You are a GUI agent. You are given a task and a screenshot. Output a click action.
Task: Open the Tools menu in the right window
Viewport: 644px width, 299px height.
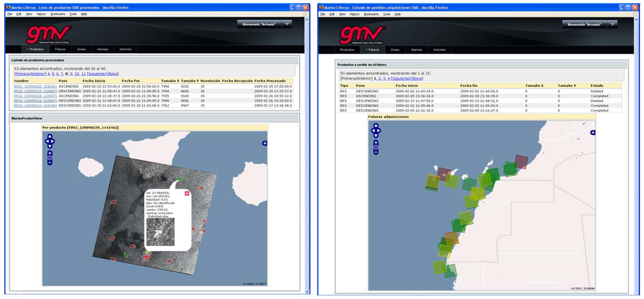click(387, 14)
